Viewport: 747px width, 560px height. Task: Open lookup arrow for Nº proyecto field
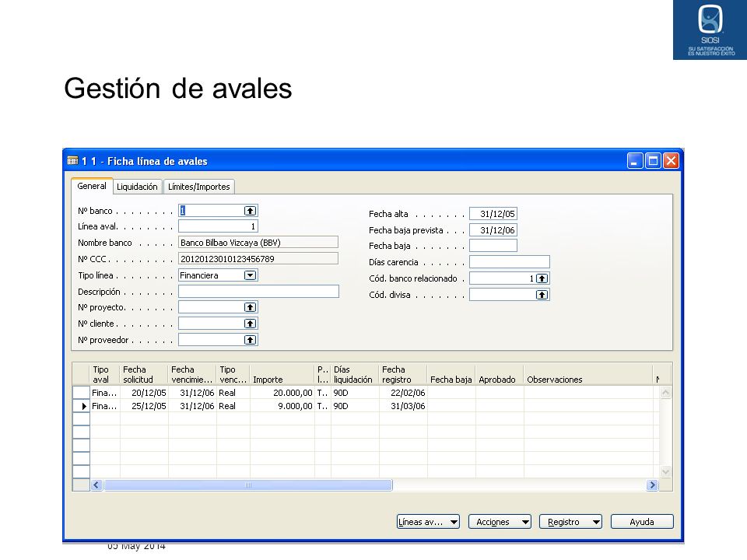pos(250,308)
